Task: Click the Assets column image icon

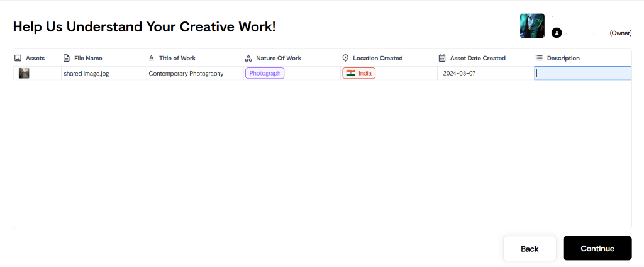Action: (x=18, y=58)
